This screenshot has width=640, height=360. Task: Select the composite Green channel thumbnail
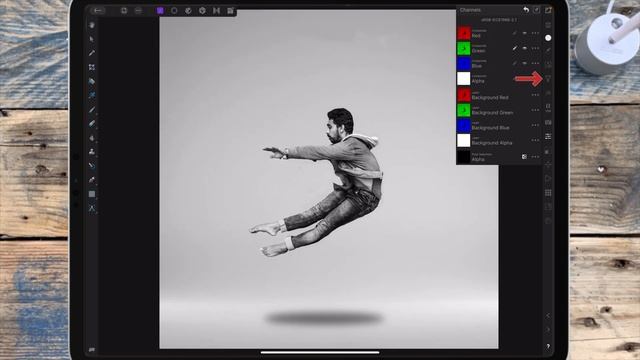point(464,48)
